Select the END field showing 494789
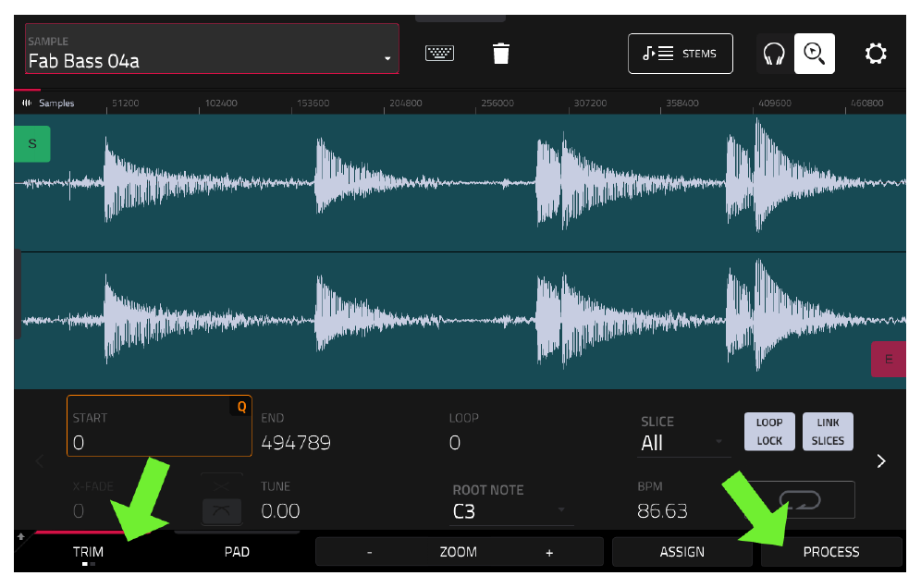This screenshot has height=588, width=921. point(296,432)
